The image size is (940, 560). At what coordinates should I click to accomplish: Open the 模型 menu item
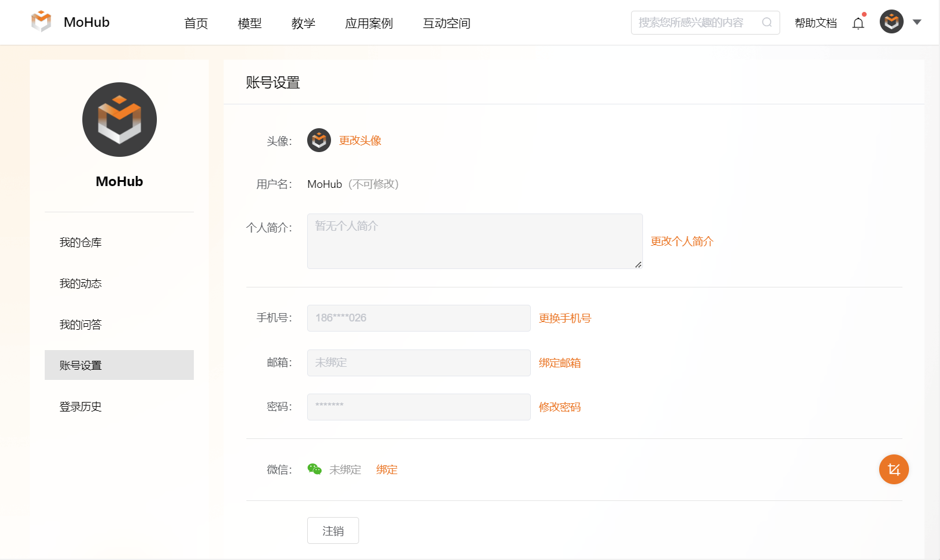tap(249, 23)
